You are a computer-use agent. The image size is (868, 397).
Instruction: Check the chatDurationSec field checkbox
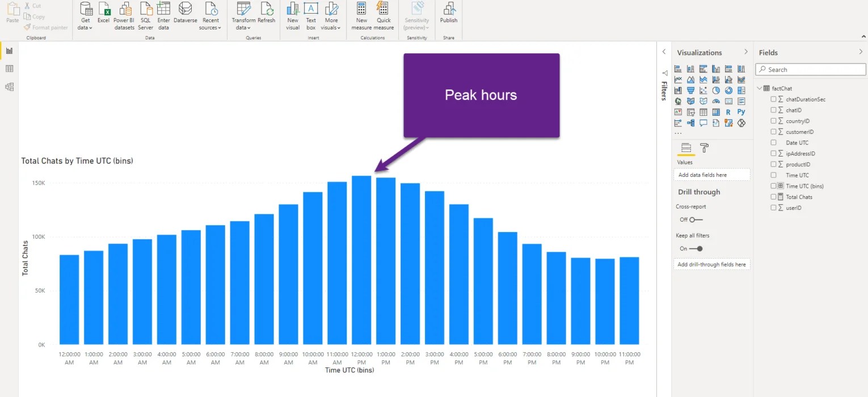[x=773, y=99]
